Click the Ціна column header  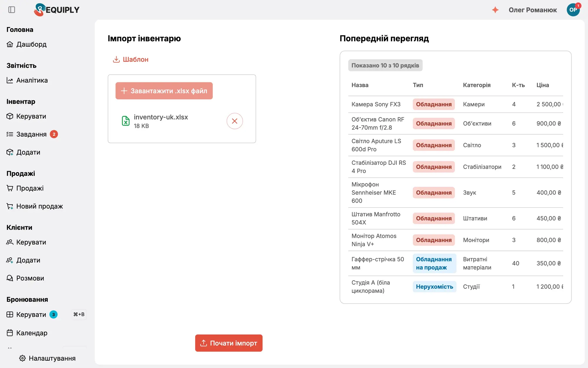pyautogui.click(x=543, y=85)
